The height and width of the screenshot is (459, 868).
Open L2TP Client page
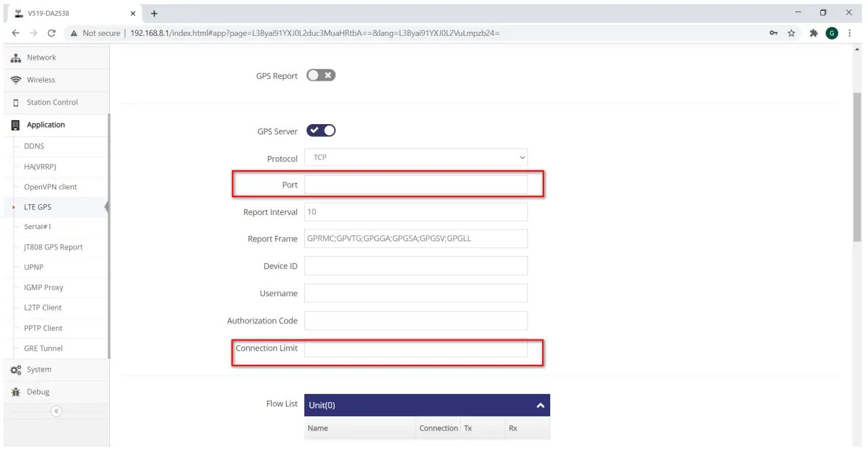(x=43, y=308)
